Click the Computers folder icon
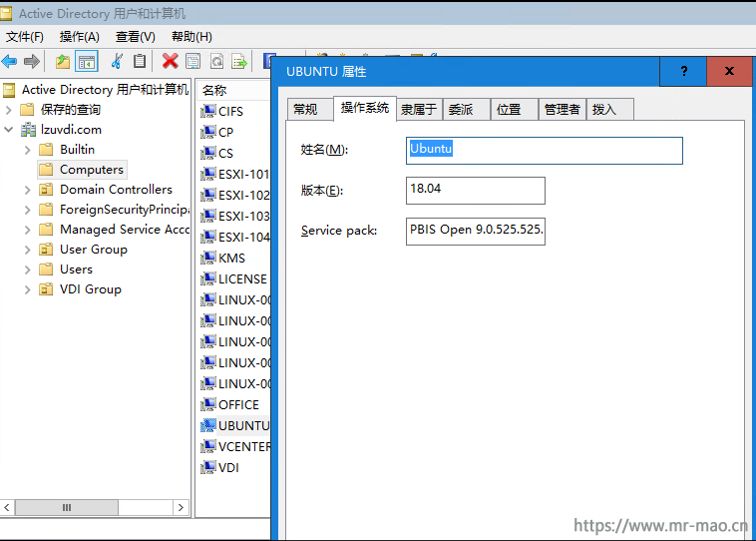The width and height of the screenshot is (756, 541). [x=46, y=170]
